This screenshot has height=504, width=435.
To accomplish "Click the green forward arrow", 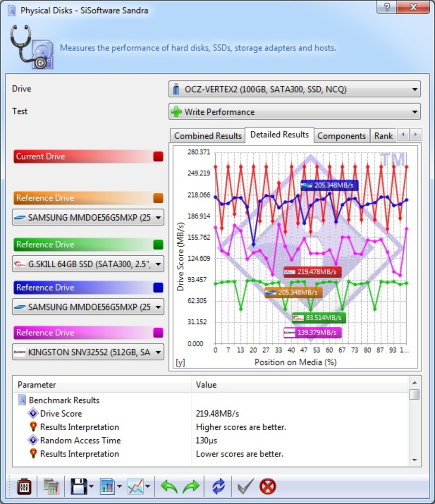I will tap(191, 486).
